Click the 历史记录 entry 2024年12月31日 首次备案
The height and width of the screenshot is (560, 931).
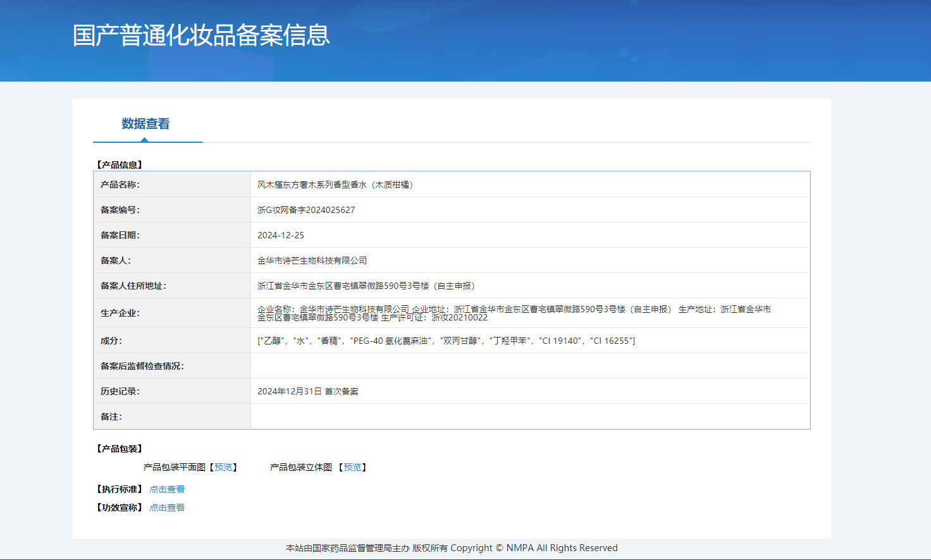307,391
